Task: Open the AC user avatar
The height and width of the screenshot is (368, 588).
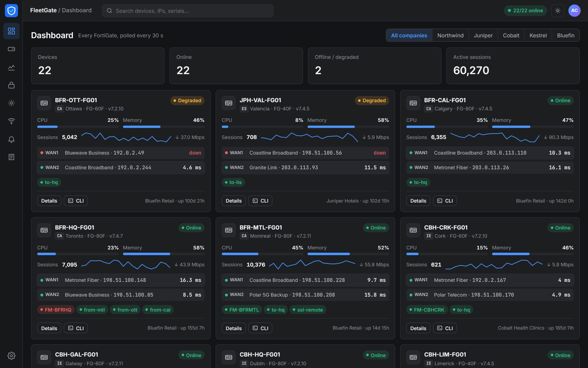Action: point(574,11)
